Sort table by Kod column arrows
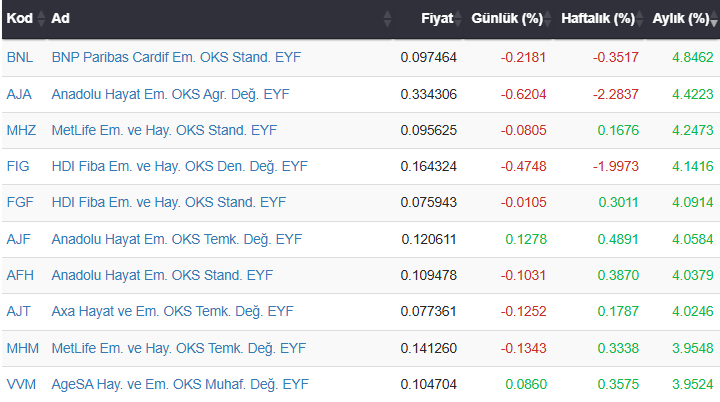720x402 pixels. pyautogui.click(x=41, y=18)
